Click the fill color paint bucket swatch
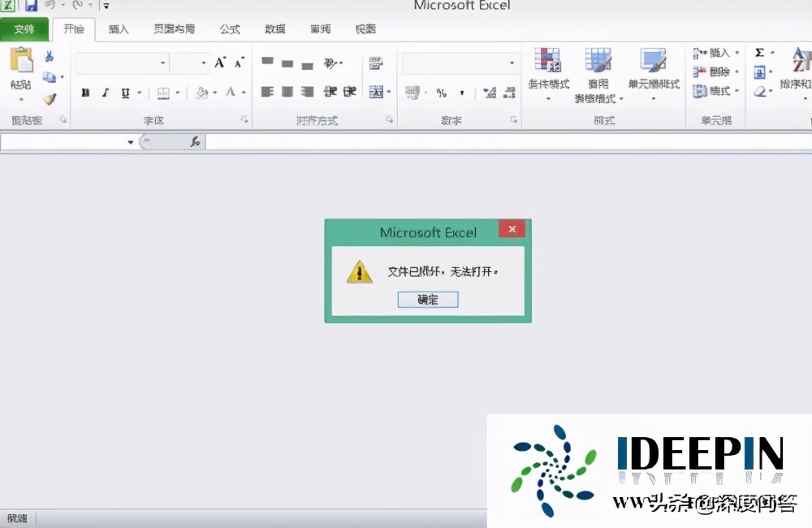This screenshot has width=812, height=528. 203,93
